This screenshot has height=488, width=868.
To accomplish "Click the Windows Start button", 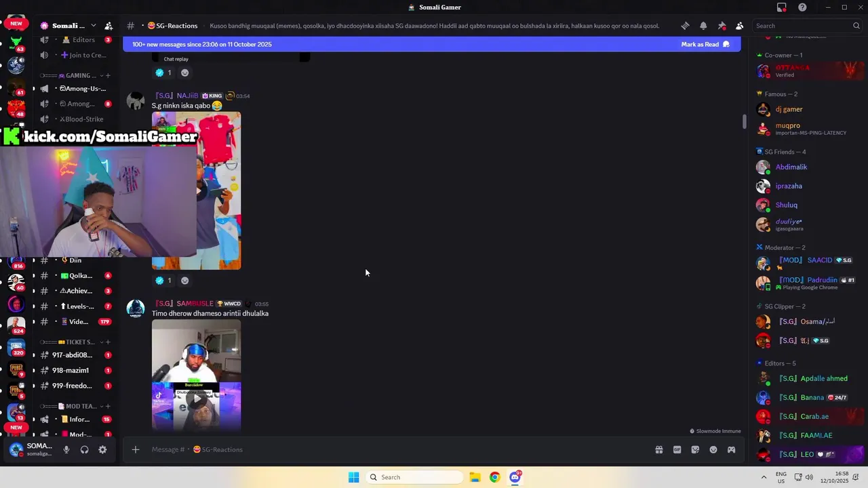I will tap(353, 477).
